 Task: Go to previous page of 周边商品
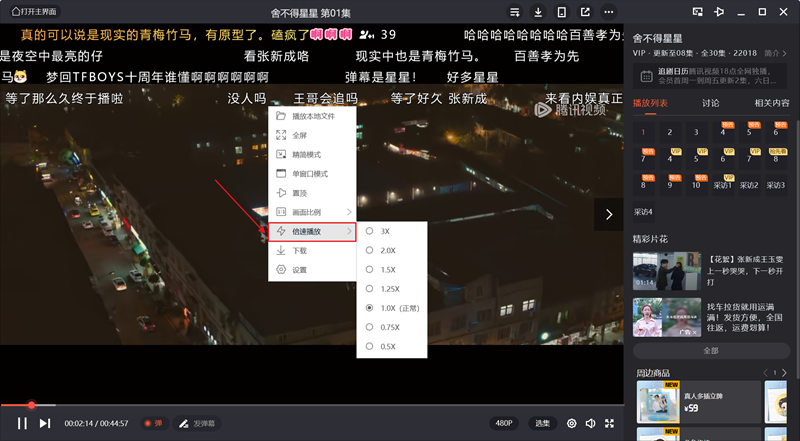click(765, 373)
